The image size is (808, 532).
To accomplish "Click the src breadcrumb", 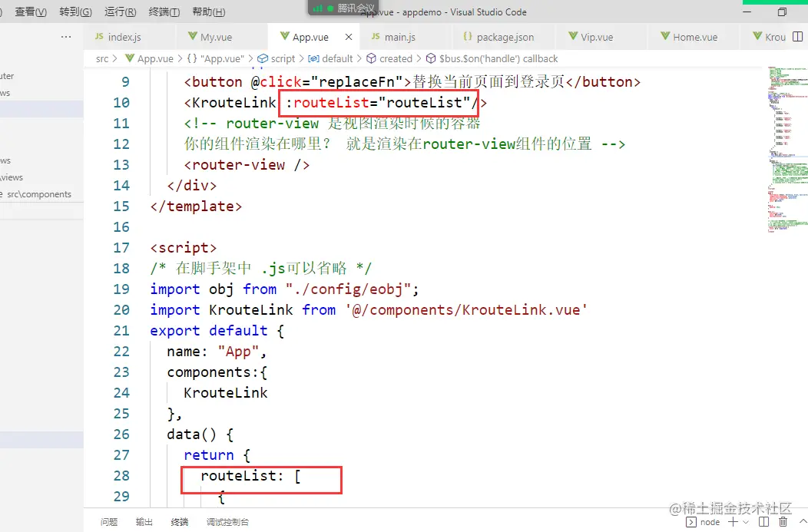I will [102, 58].
